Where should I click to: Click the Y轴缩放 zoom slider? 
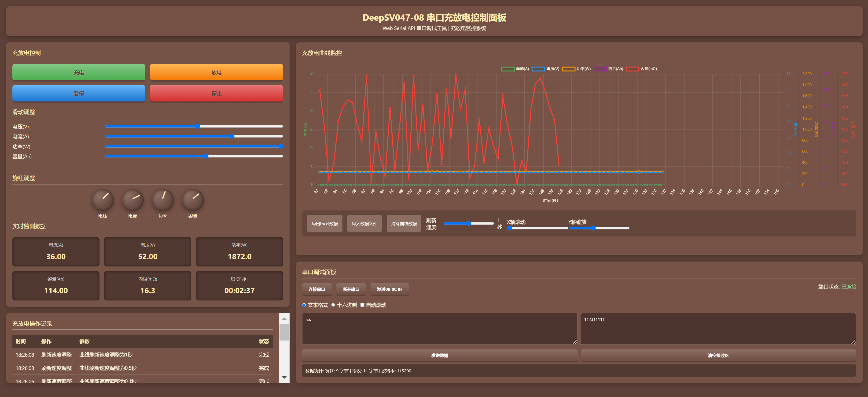pyautogui.click(x=599, y=228)
